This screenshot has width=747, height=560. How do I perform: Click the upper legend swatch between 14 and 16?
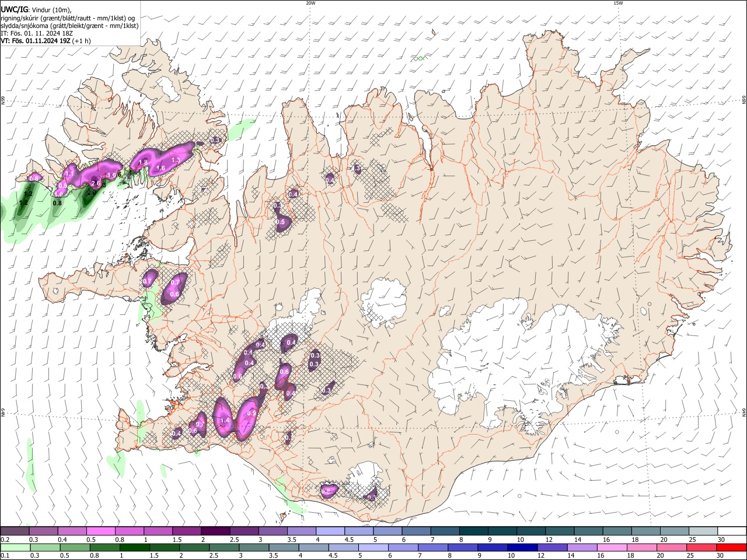pyautogui.click(x=588, y=531)
